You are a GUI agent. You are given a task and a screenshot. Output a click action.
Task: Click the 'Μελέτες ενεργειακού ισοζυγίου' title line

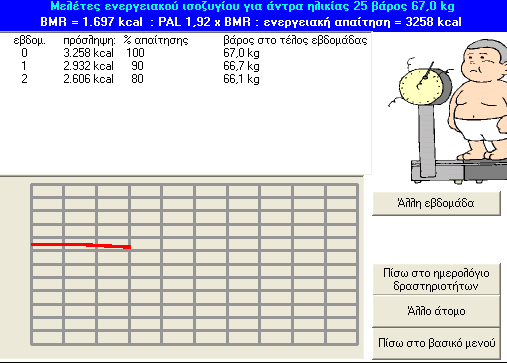[x=252, y=6]
